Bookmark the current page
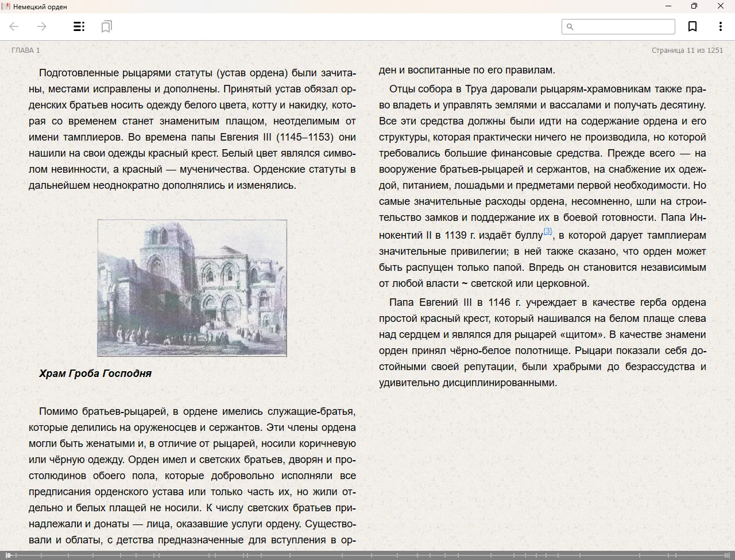Screen dimensions: 735x560 tap(693, 26)
